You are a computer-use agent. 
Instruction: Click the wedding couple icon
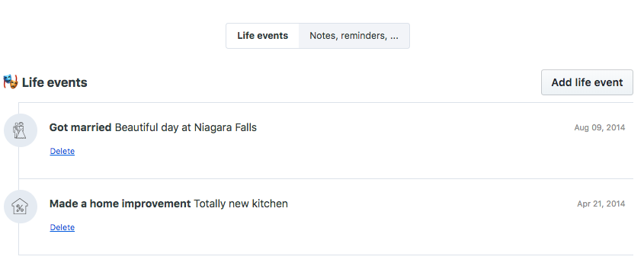coord(20,130)
